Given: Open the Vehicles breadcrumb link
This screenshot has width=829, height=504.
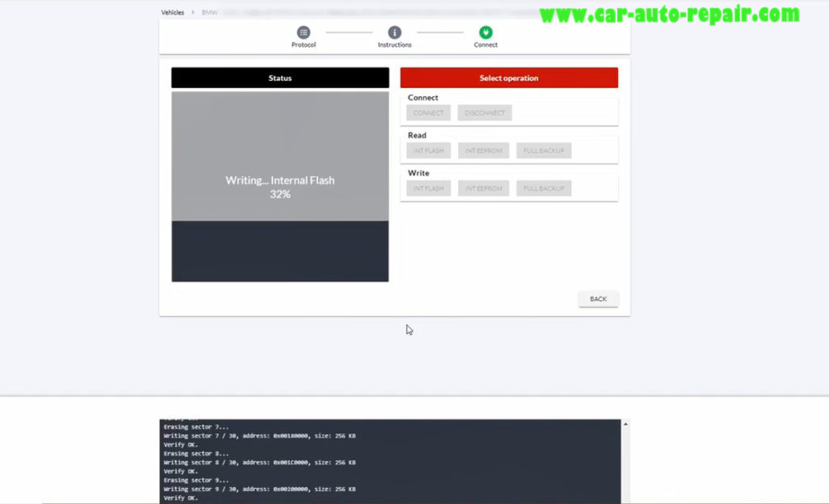Looking at the screenshot, I should [172, 12].
